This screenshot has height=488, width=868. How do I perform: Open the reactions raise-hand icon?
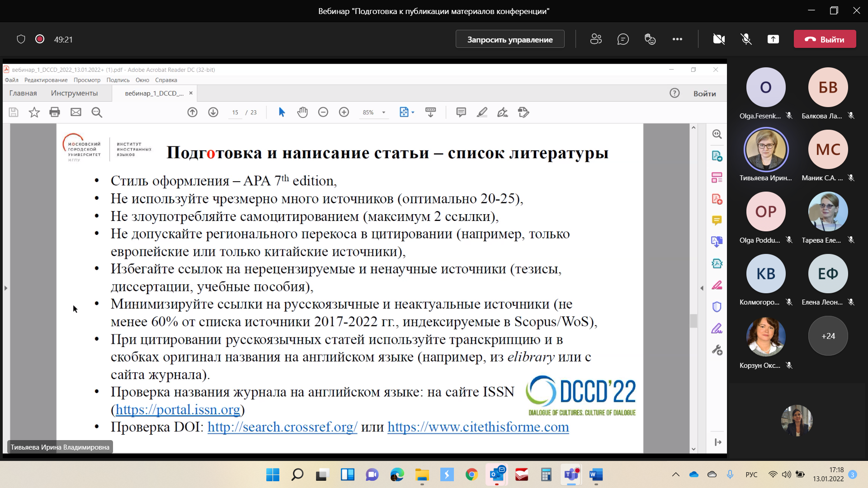[x=650, y=39]
